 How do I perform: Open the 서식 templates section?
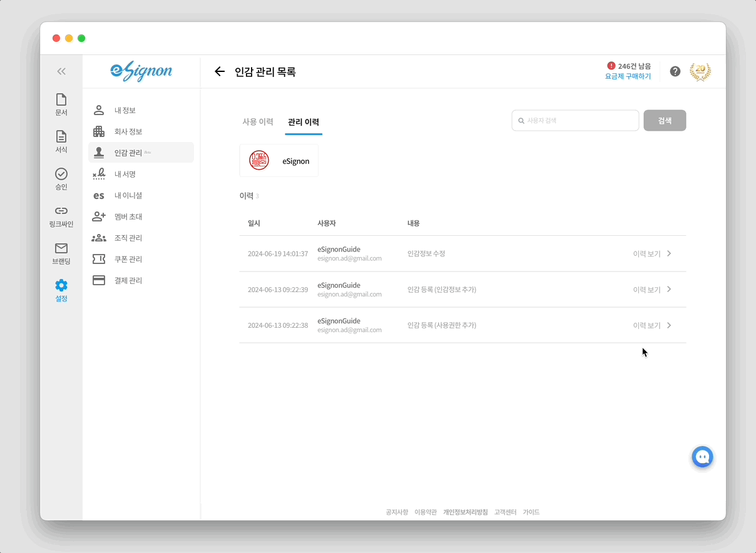61,141
